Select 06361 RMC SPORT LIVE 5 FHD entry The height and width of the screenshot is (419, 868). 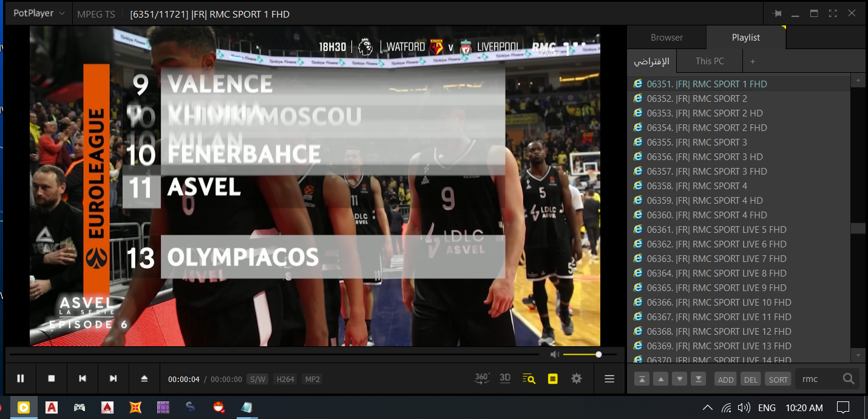(x=739, y=229)
